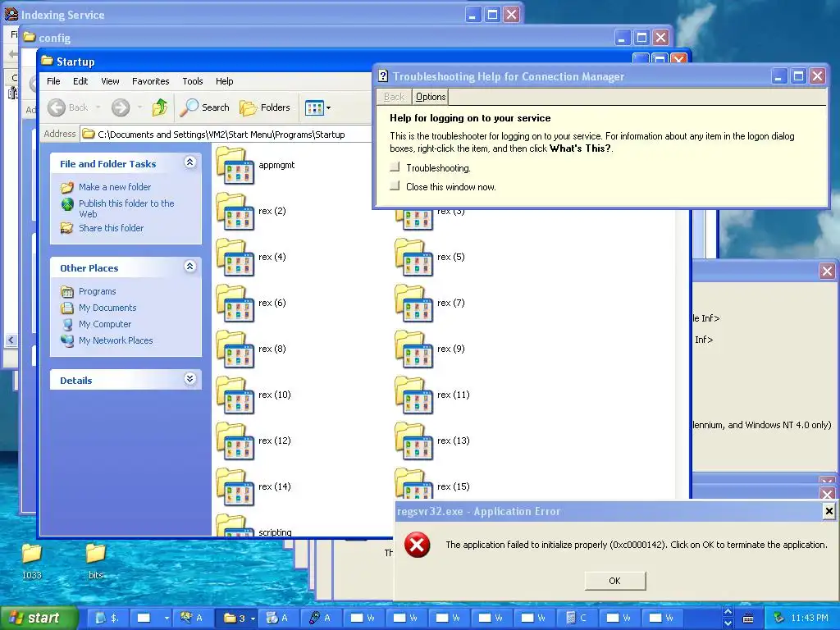Open the File menu in Startup window
Viewport: 840px width, 630px height.
click(53, 81)
